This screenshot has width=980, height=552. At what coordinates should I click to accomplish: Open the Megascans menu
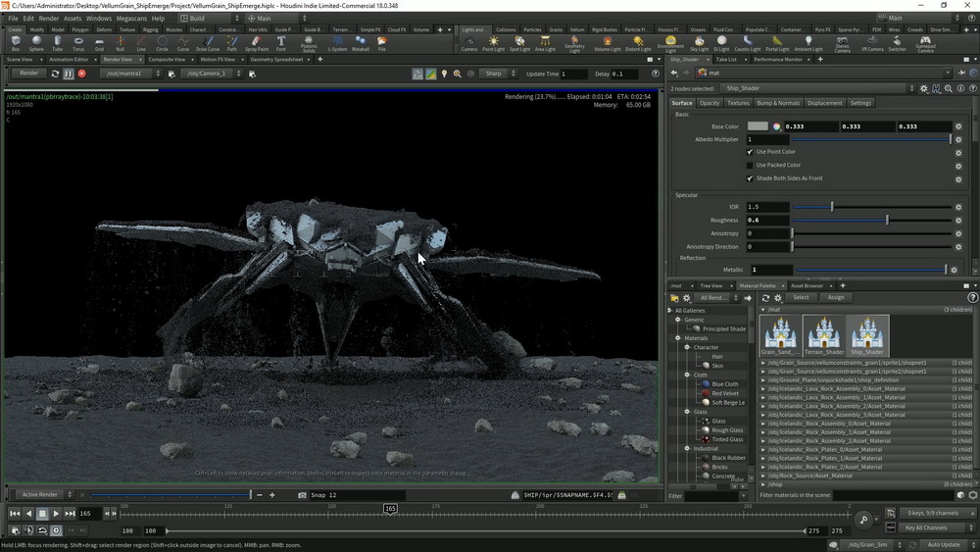131,18
